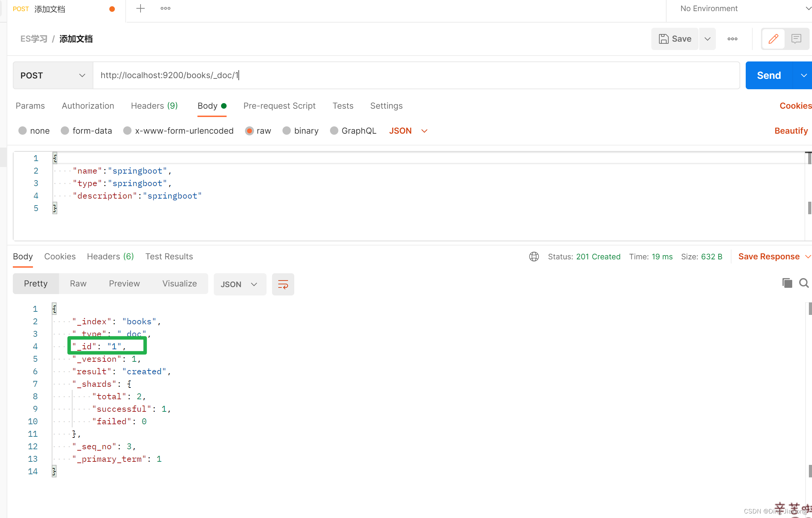Screen dimensions: 812x518
Task: Select the binary radio button for body
Action: (286, 131)
